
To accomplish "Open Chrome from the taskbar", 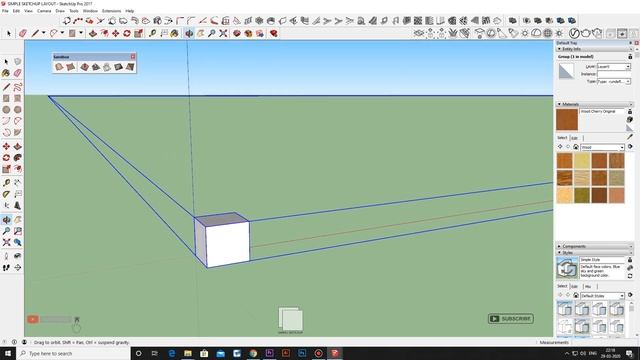I will coord(253,353).
